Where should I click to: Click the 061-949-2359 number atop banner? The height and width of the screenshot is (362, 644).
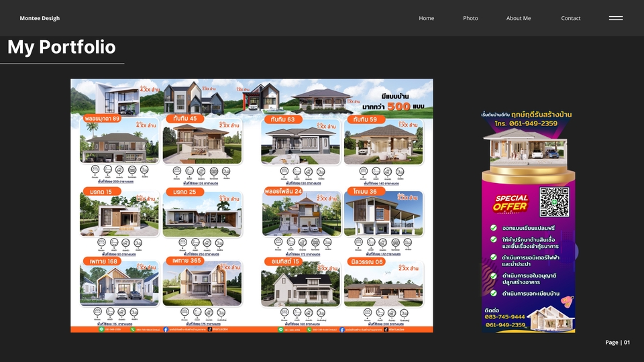535,123
